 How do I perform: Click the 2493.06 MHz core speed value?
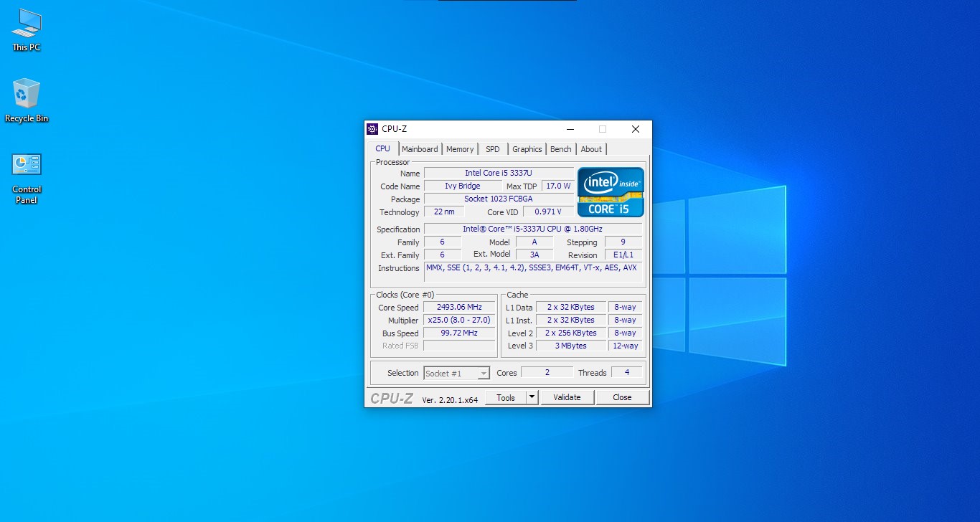[459, 307]
